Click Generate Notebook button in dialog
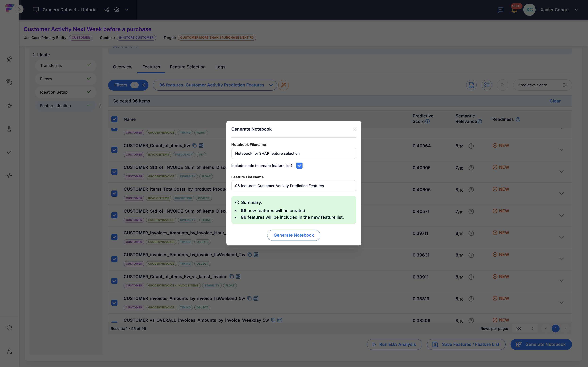Viewport: 588px width, 367px height. click(x=294, y=235)
